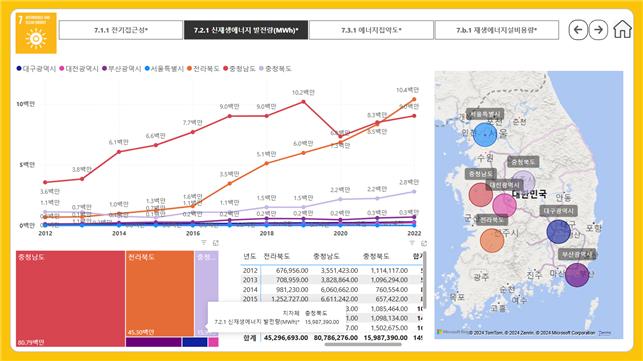Click the 년도 column header
643x361 pixels.
click(x=250, y=256)
